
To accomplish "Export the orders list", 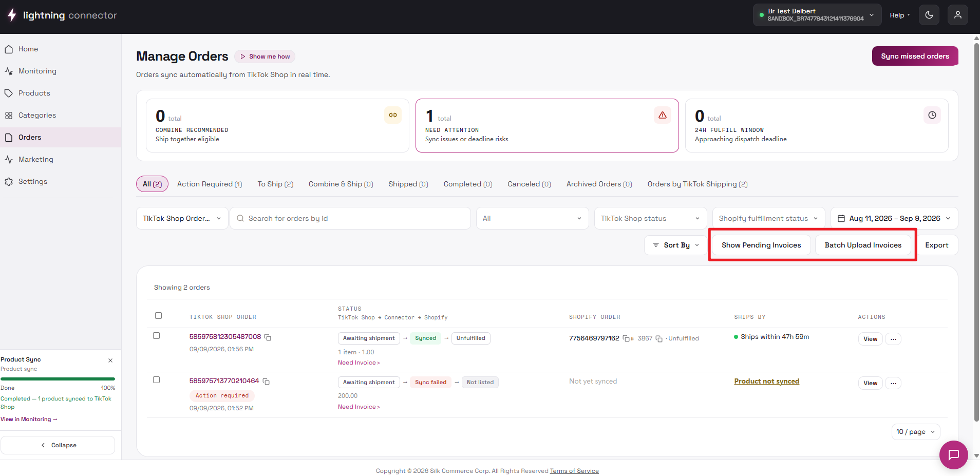I will (936, 245).
